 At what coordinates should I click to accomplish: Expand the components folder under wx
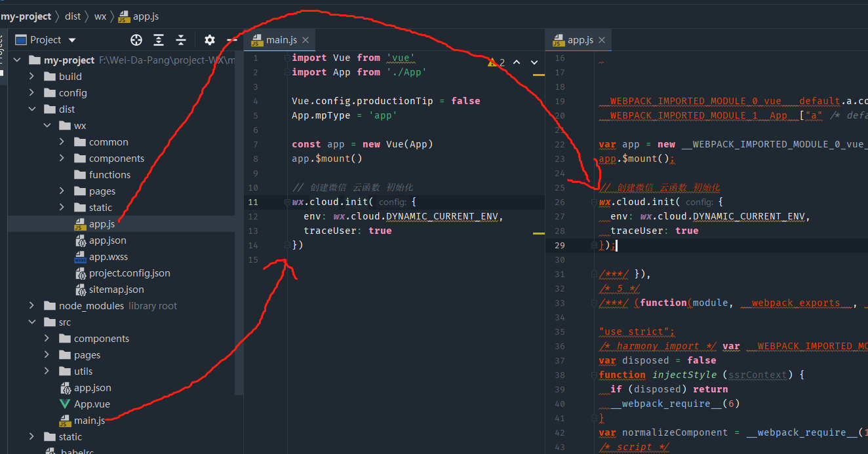[x=62, y=159]
